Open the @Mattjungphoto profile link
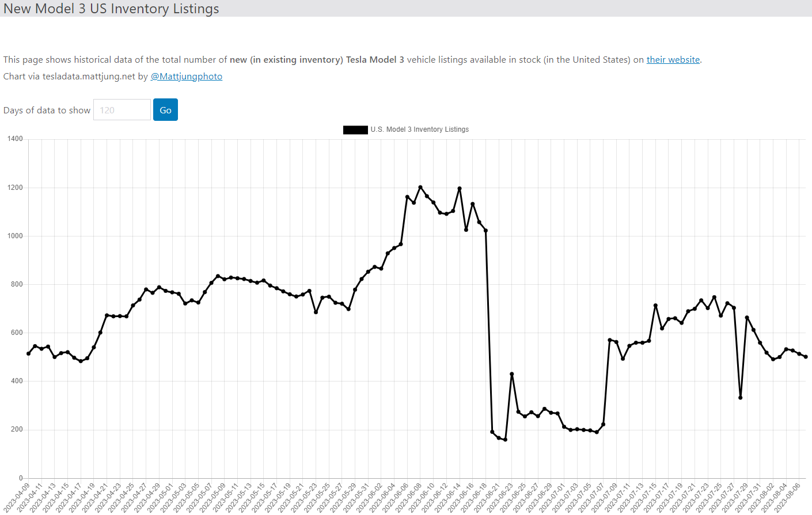Image resolution: width=812 pixels, height=515 pixels. pos(187,77)
